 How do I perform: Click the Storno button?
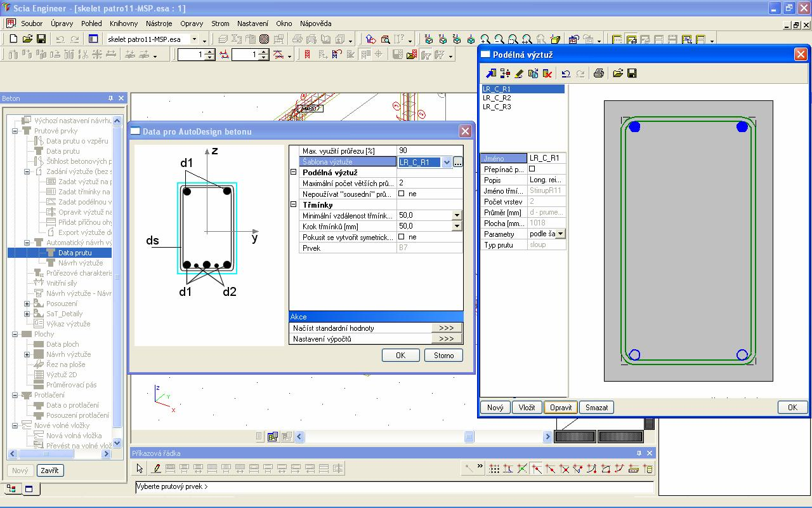(443, 356)
